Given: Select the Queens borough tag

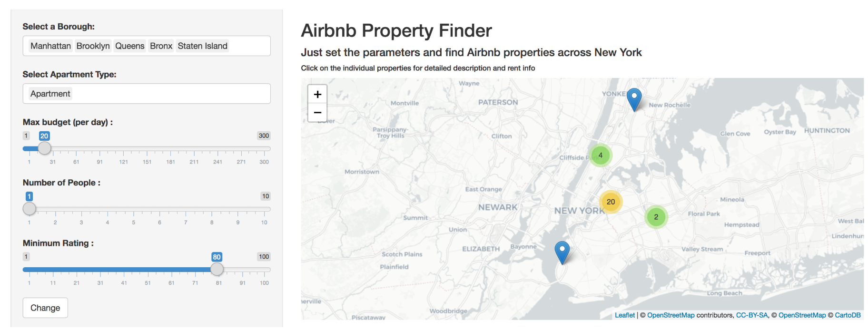Looking at the screenshot, I should pos(129,46).
